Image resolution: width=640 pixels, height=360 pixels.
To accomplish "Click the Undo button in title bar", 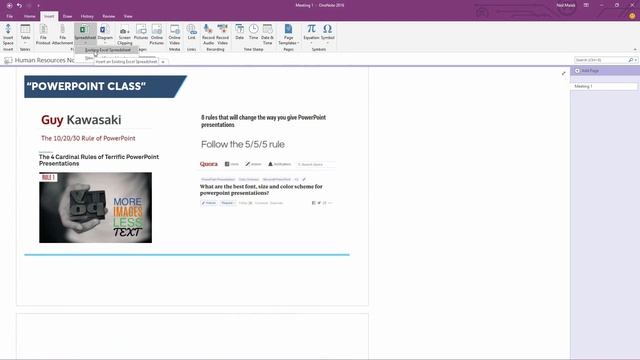I will pyautogui.click(x=19, y=5).
